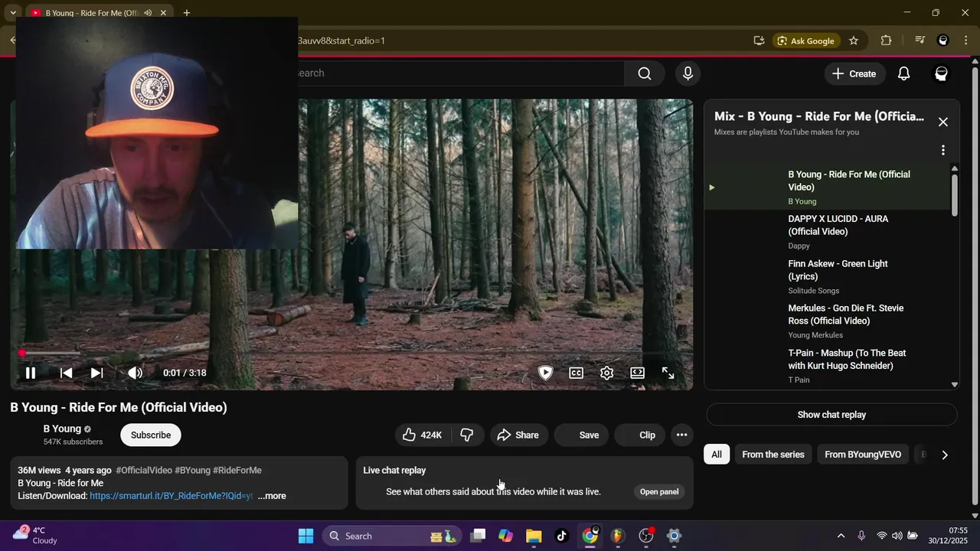Open YouTube notifications bell
Image resolution: width=980 pixels, height=551 pixels.
904,73
